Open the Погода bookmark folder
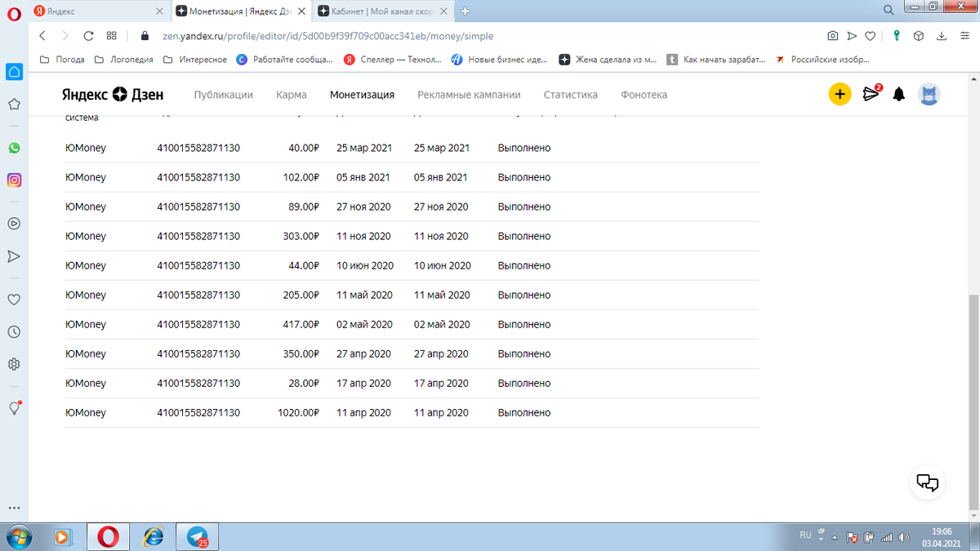Image resolution: width=980 pixels, height=551 pixels. (x=62, y=60)
